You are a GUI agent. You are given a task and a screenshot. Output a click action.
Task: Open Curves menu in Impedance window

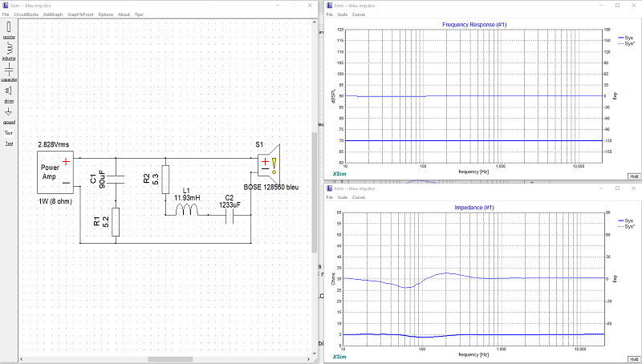(359, 197)
